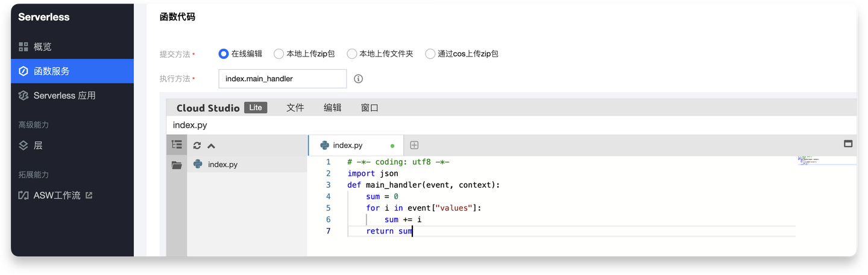The image size is (868, 275).
Task: Click the Cloud Studio Lite badge
Action: pyautogui.click(x=256, y=108)
